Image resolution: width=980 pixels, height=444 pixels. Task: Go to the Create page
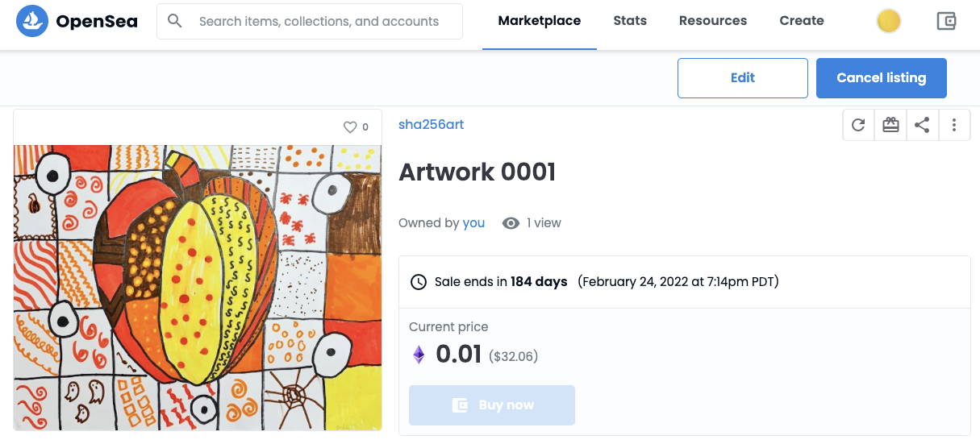click(x=802, y=21)
